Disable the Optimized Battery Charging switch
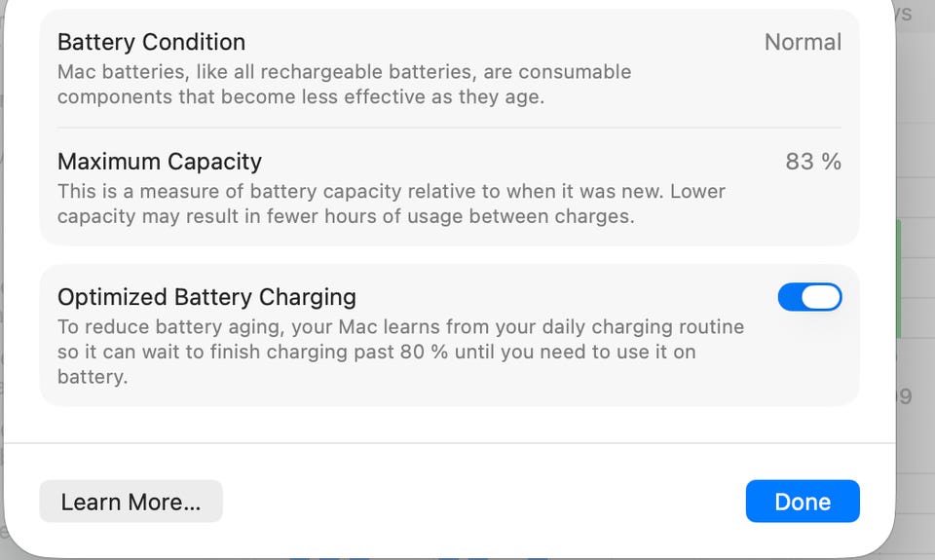The image size is (935, 560). [x=809, y=297]
